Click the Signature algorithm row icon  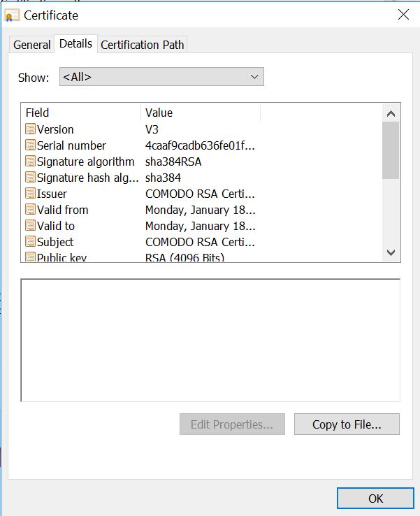click(30, 162)
